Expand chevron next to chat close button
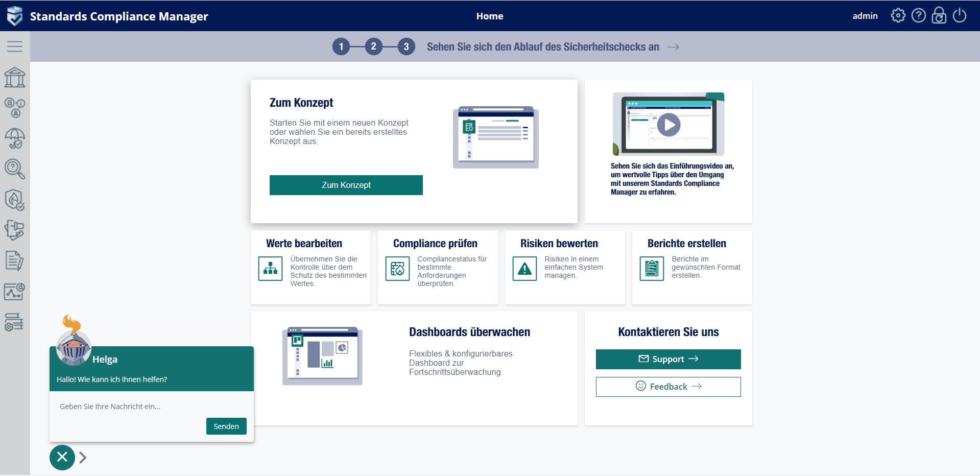The image size is (980, 476). click(x=83, y=458)
